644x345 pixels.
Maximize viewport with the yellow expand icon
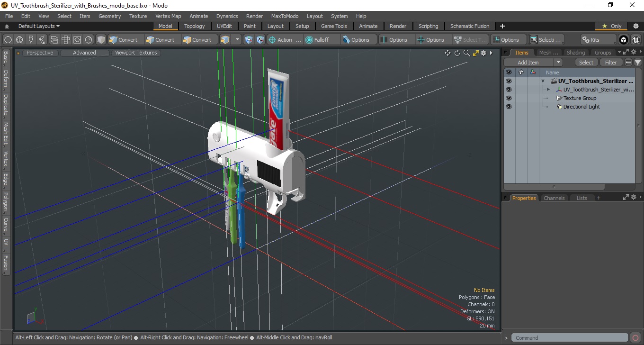[x=475, y=53]
